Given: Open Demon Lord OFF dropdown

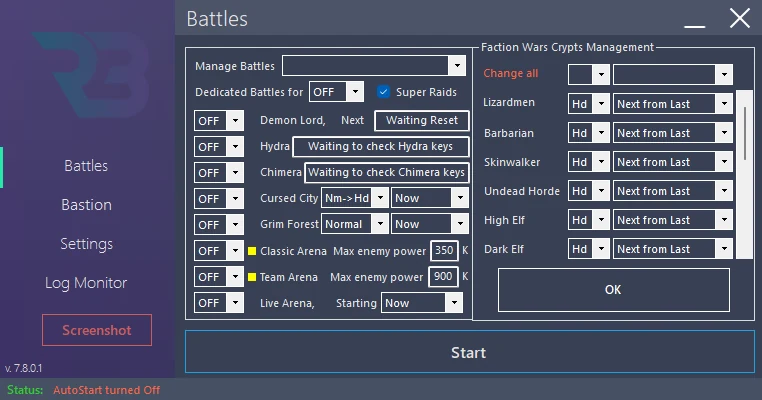Looking at the screenshot, I should pyautogui.click(x=219, y=121).
